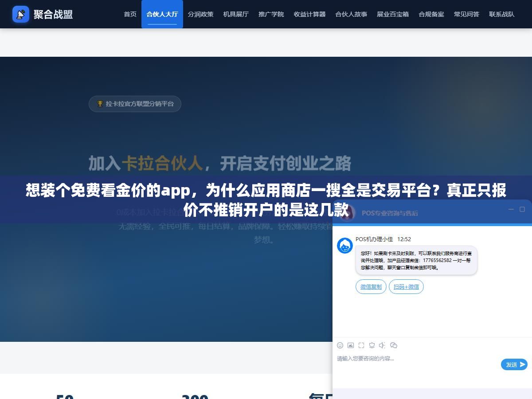Click the 聚合战盟 brand name text
The height and width of the screenshot is (399, 532).
[53, 14]
